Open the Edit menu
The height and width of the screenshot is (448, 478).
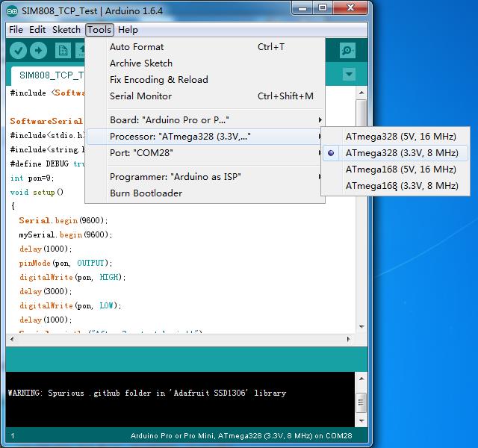coord(37,30)
